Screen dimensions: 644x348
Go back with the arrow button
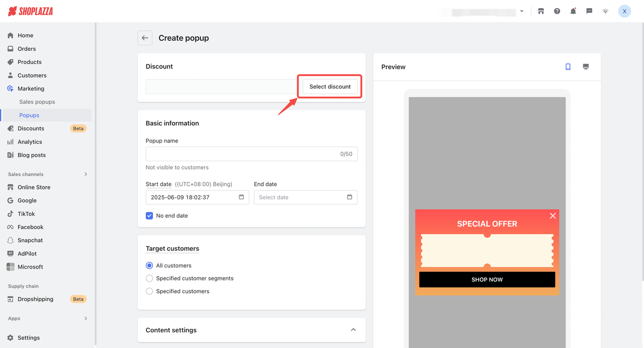[x=145, y=38]
